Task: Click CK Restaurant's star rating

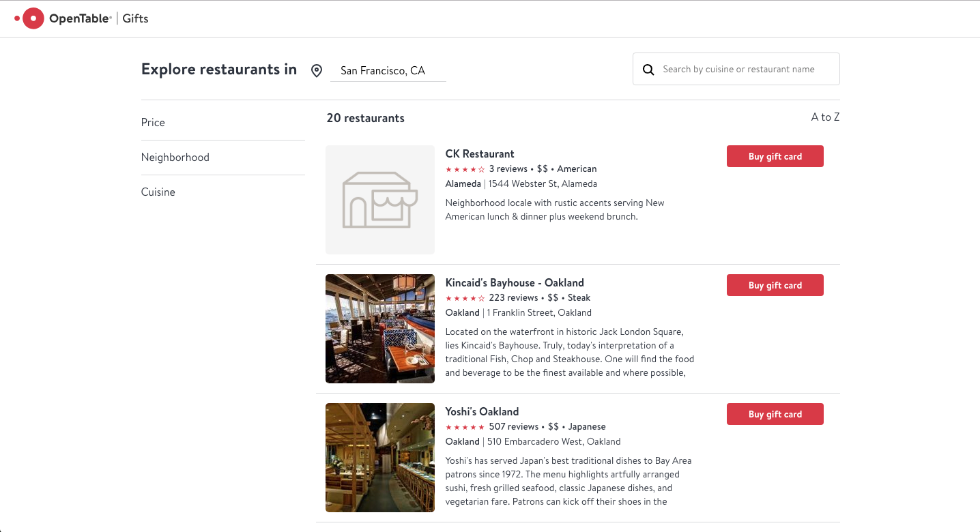Action: (465, 169)
